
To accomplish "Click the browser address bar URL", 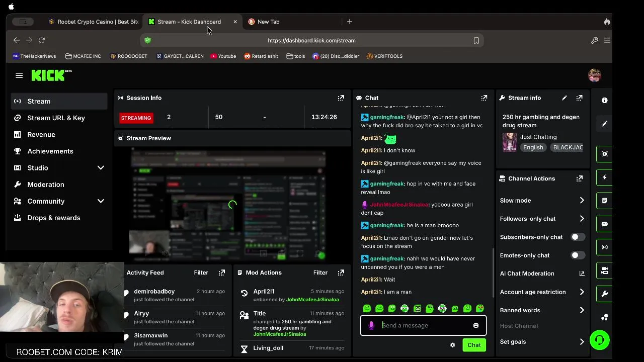I will (311, 40).
